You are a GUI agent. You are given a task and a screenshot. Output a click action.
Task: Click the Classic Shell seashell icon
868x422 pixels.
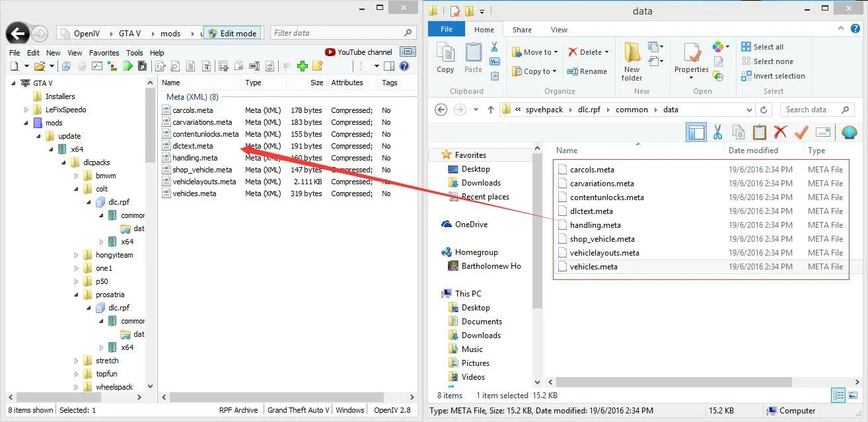pos(850,132)
